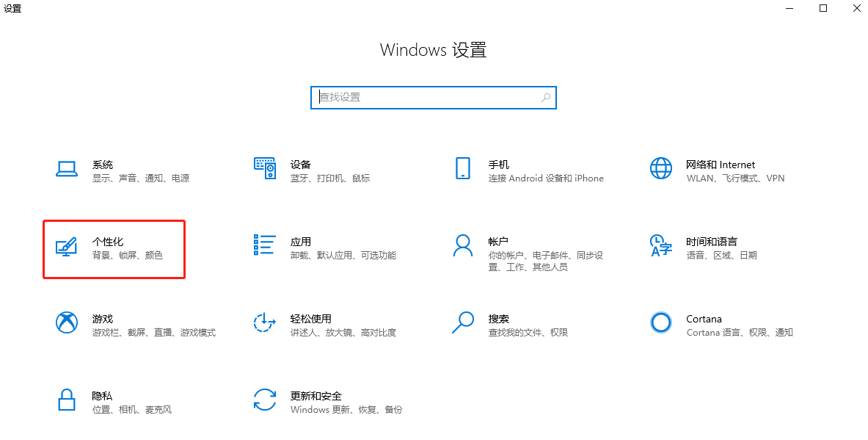The image size is (868, 440).
Task: Click the 系统 laptop icon
Action: (x=67, y=169)
